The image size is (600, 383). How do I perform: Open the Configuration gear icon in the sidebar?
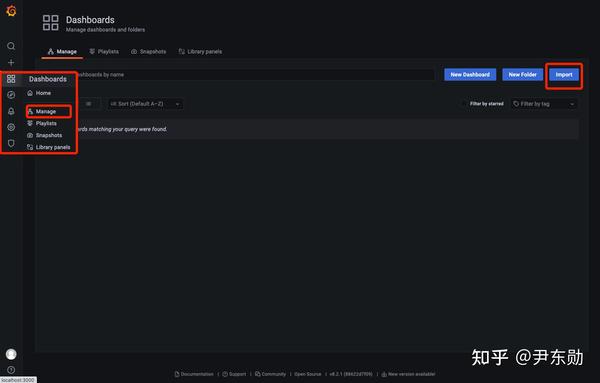coord(11,127)
